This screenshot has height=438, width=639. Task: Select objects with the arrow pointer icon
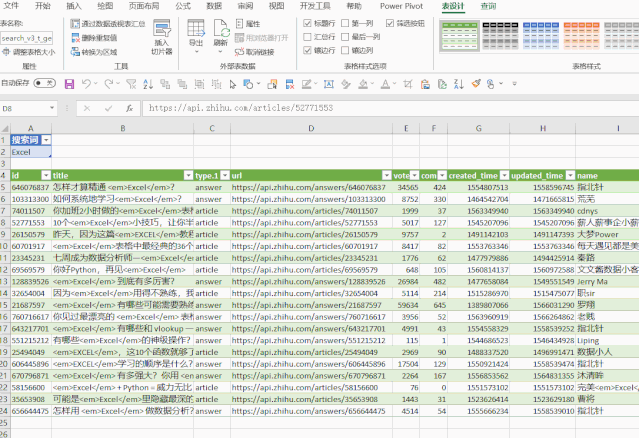[233, 84]
